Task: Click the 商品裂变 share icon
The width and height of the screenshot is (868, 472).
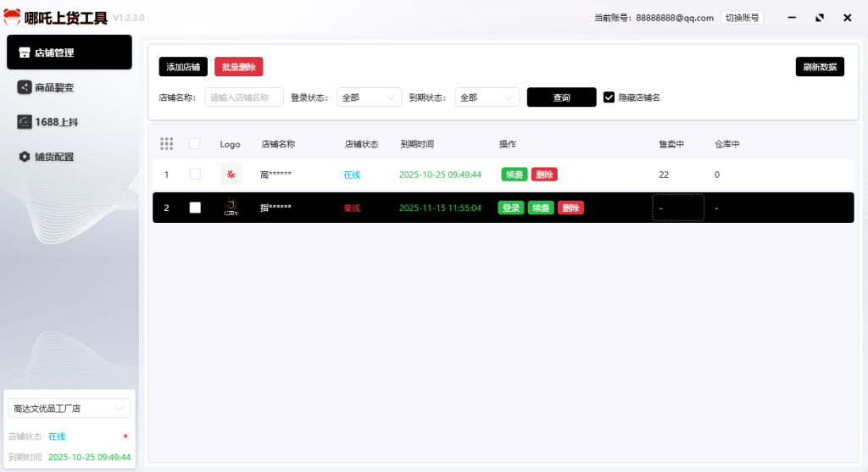Action: [25, 87]
